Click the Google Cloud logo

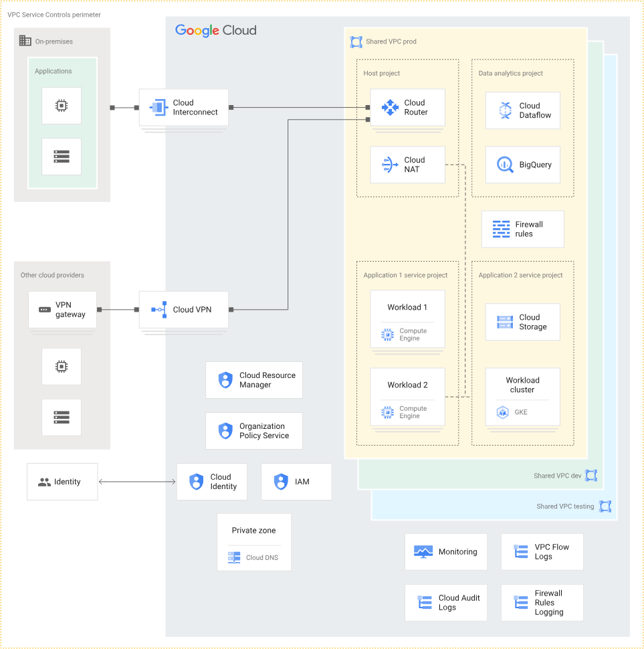(215, 30)
